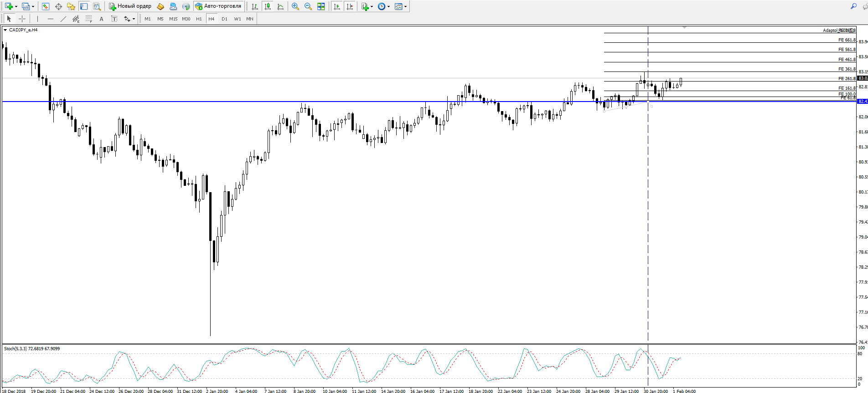The width and height of the screenshot is (868, 393).
Task: Switch to the H1 timeframe
Action: (x=199, y=19)
